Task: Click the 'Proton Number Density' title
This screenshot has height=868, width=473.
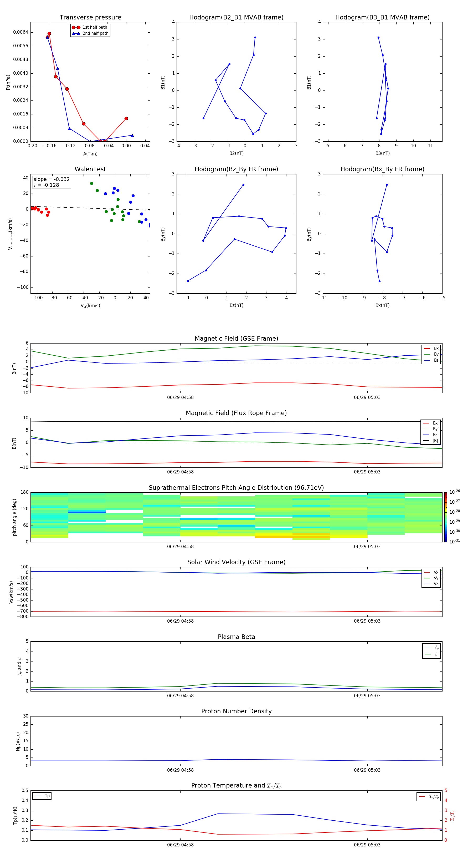Action: 236,711
